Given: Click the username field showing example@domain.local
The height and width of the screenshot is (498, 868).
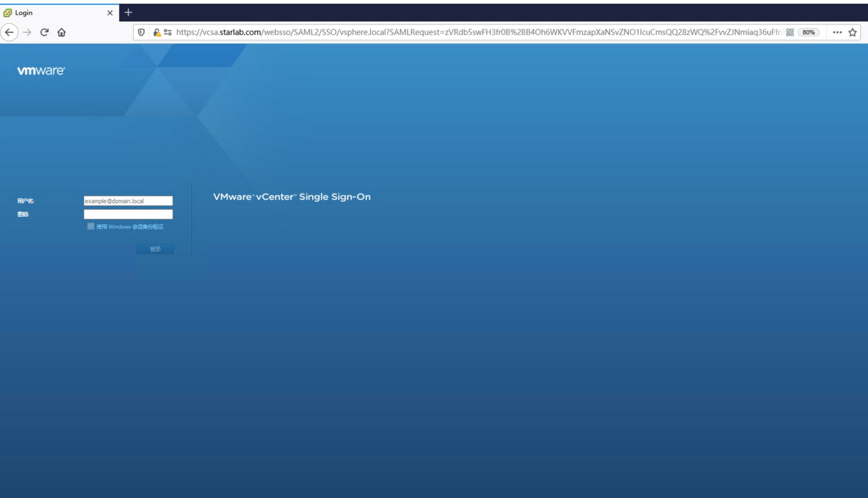Looking at the screenshot, I should point(128,201).
